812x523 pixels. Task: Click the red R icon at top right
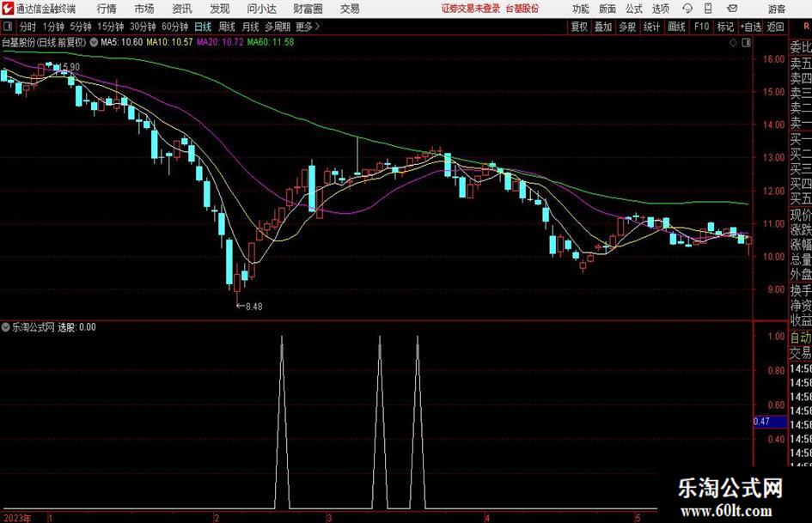[806, 27]
